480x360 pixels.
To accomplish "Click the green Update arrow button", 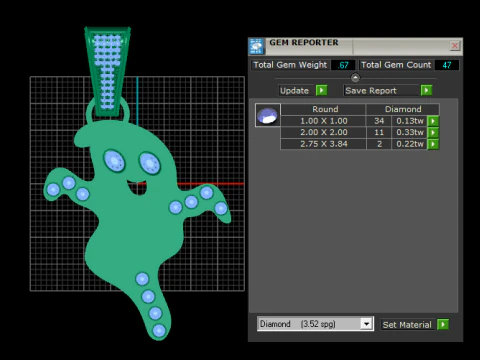I will pyautogui.click(x=322, y=90).
